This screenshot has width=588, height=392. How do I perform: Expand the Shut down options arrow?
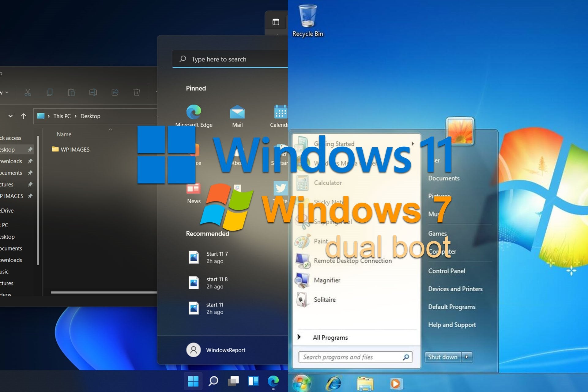pos(467,357)
